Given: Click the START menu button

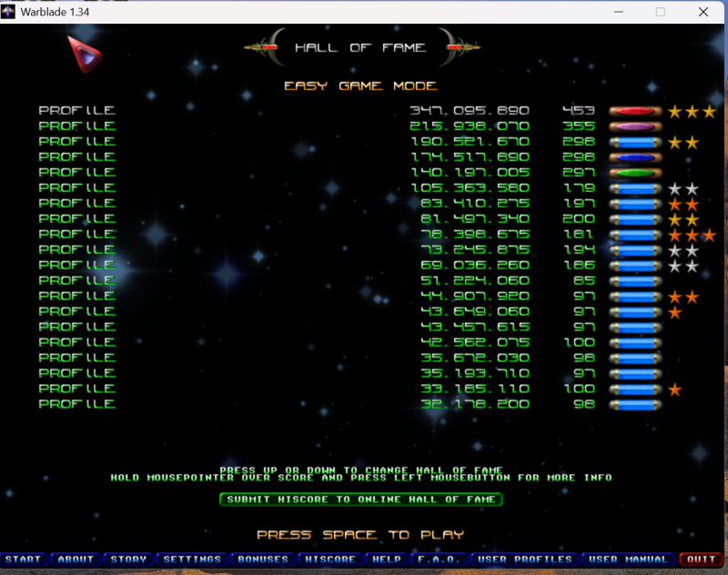Looking at the screenshot, I should pyautogui.click(x=24, y=560).
